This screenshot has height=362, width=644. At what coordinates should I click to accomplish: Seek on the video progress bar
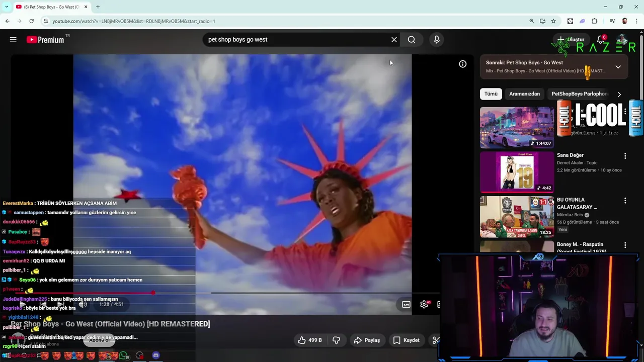(226, 293)
